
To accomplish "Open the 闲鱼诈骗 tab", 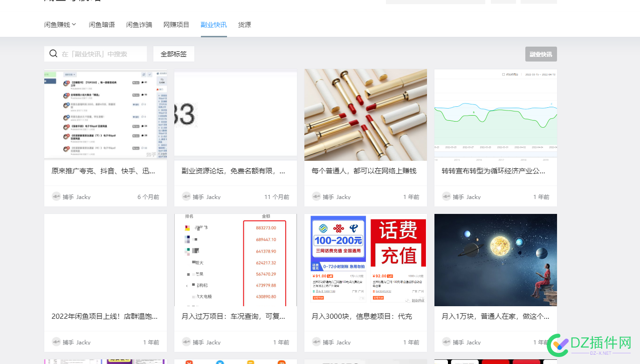I will (139, 25).
